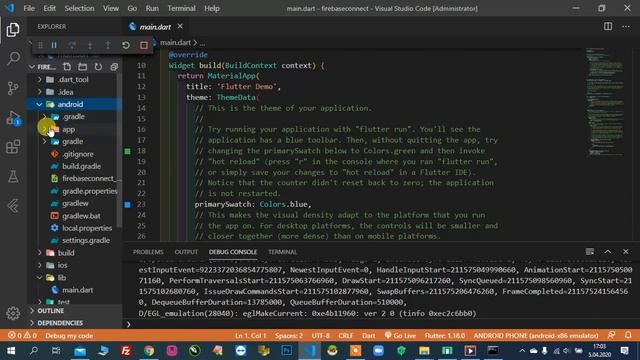Refresh the explorer file tree
The width and height of the screenshot is (640, 360).
pyautogui.click(x=98, y=67)
